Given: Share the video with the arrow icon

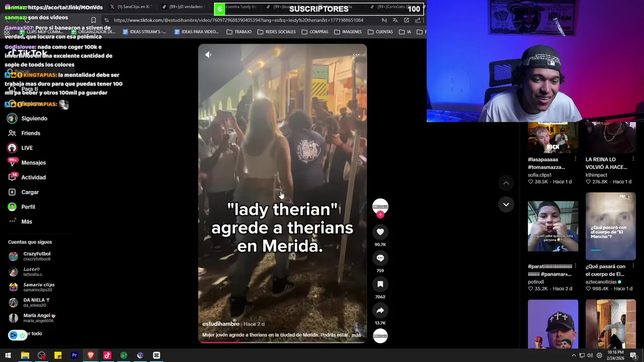Looking at the screenshot, I should [x=380, y=310].
